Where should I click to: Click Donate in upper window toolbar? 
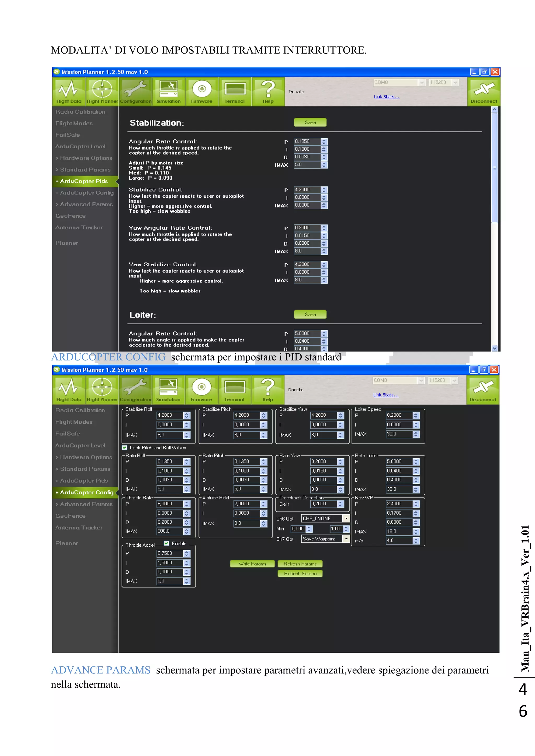pyautogui.click(x=296, y=92)
